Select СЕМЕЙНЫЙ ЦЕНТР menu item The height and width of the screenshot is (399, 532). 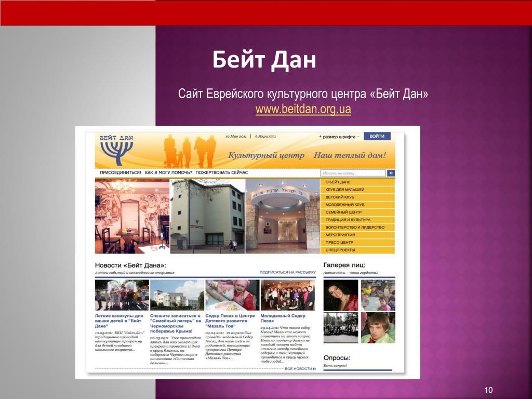pyautogui.click(x=357, y=212)
